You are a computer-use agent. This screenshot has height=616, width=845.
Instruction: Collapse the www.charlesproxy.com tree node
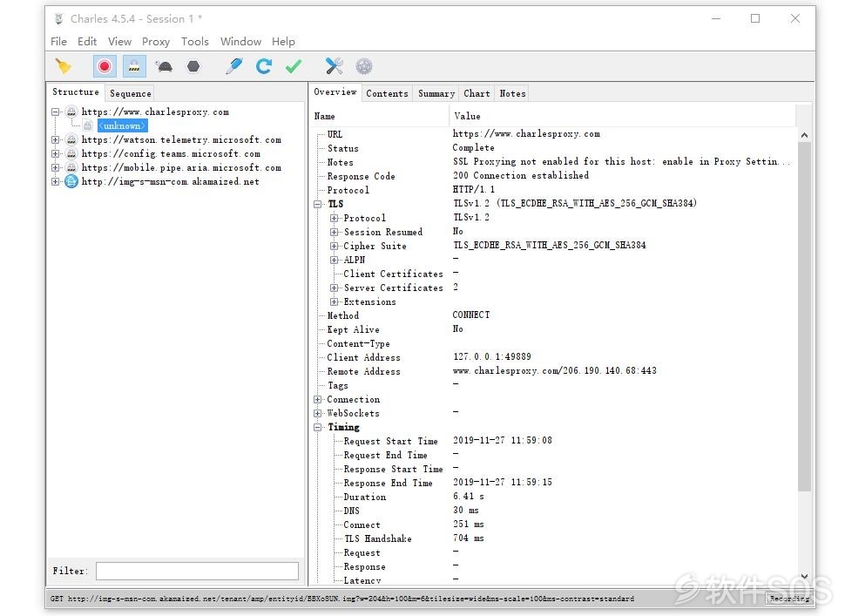pyautogui.click(x=55, y=112)
